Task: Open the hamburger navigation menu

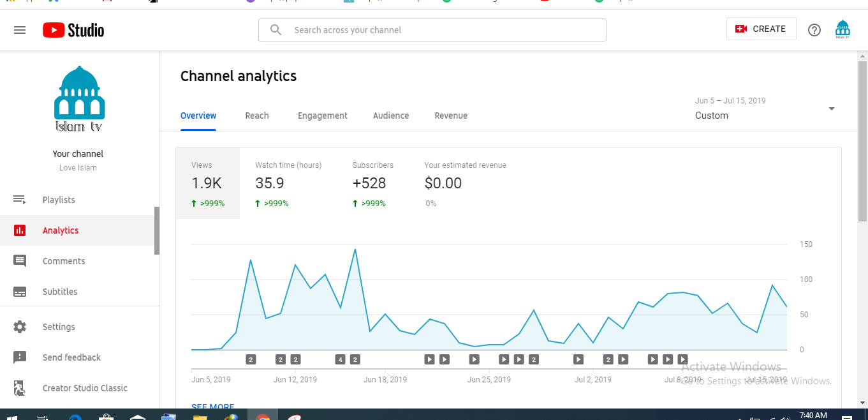Action: click(x=20, y=30)
